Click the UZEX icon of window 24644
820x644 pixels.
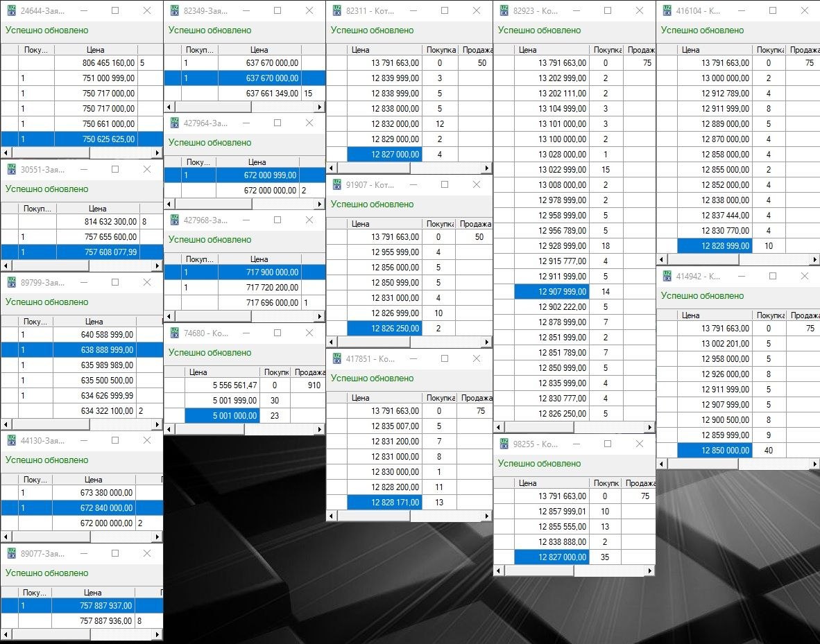11,11
